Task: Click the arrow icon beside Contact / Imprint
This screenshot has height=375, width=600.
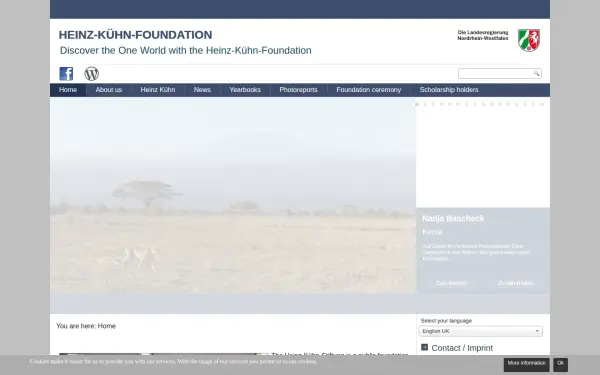Action: (x=424, y=347)
